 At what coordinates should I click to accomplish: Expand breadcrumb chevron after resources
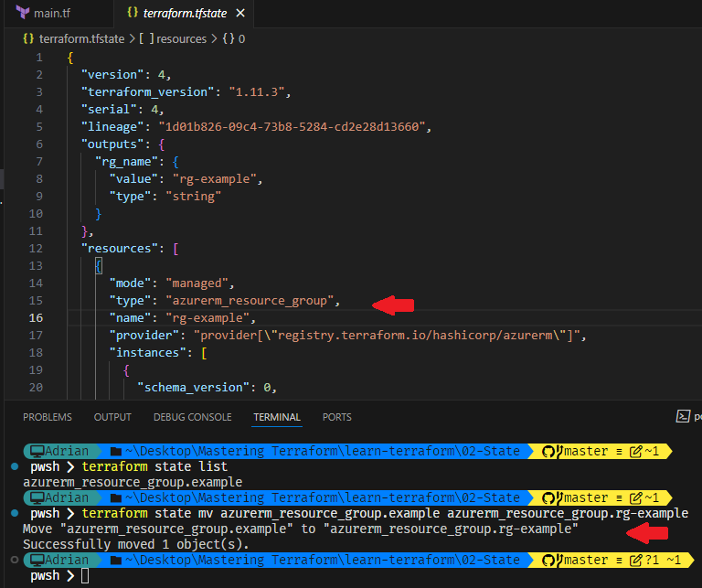pyautogui.click(x=214, y=39)
